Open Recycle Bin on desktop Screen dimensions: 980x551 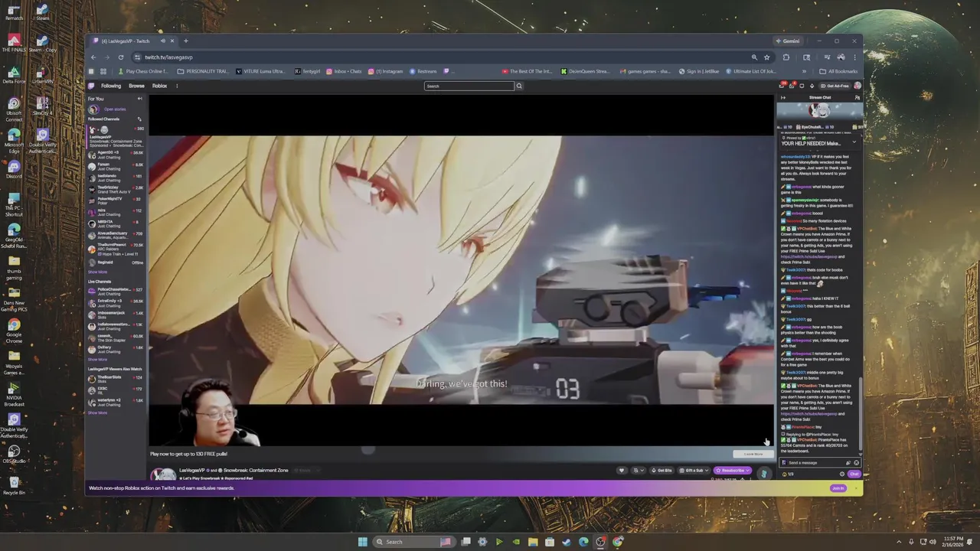coord(14,484)
